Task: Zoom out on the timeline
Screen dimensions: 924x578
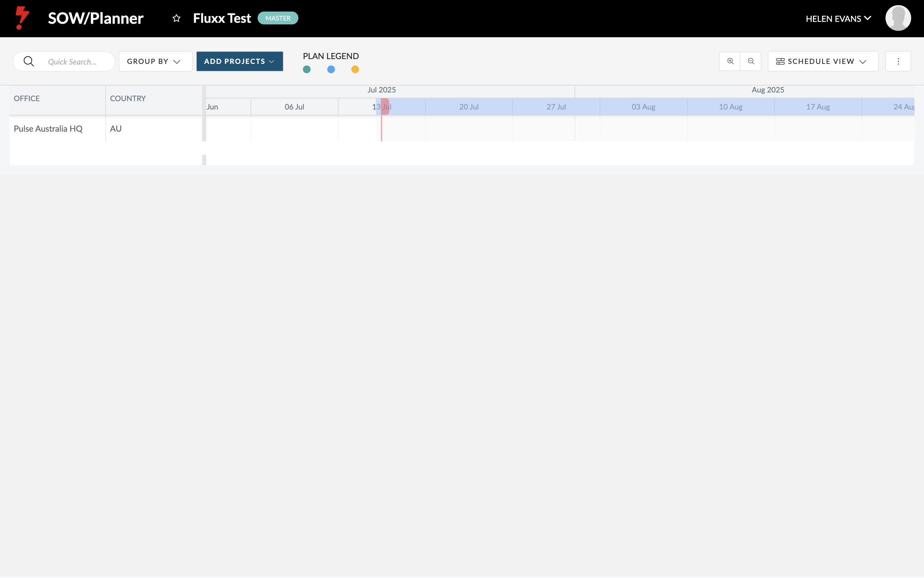Action: tap(751, 61)
